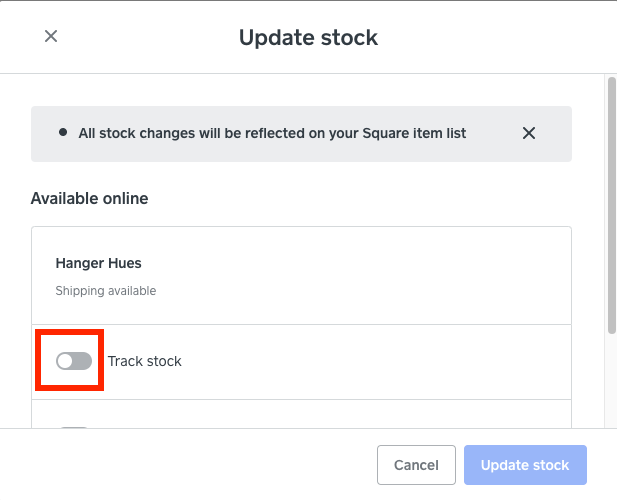Click the Available online heading
The width and height of the screenshot is (617, 500).
tap(89, 198)
